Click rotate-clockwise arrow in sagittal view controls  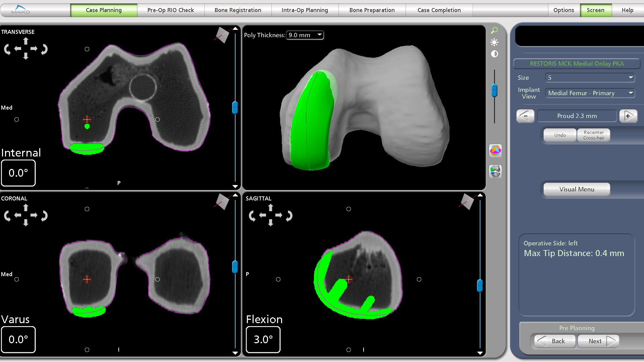[289, 216]
